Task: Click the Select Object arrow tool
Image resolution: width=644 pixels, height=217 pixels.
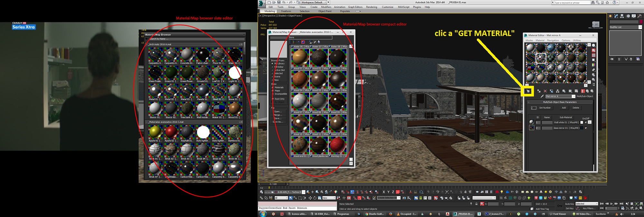Action: (291, 198)
